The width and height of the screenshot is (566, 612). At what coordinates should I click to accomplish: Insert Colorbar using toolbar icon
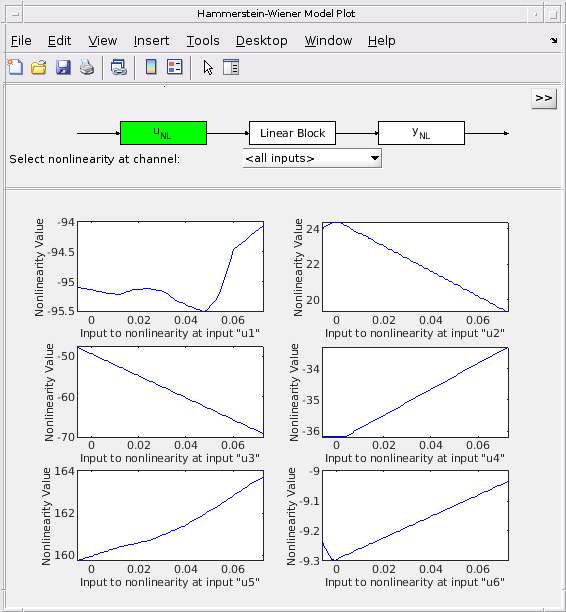click(151, 67)
